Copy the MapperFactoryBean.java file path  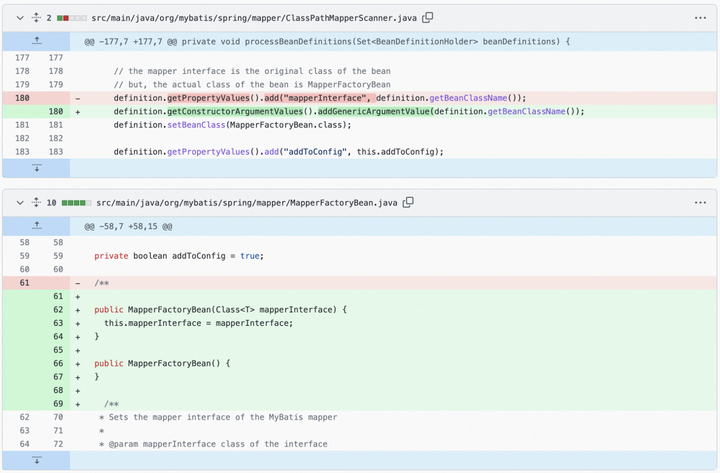coord(408,202)
